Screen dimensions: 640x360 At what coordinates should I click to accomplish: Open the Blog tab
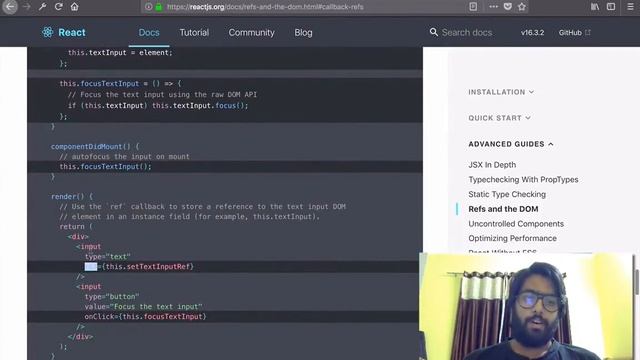point(303,33)
